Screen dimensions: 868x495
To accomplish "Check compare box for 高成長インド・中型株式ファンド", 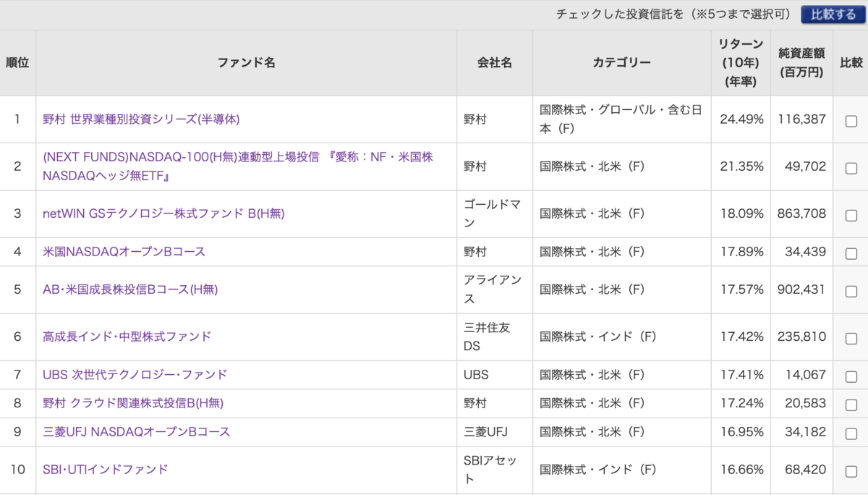I will pyautogui.click(x=851, y=338).
